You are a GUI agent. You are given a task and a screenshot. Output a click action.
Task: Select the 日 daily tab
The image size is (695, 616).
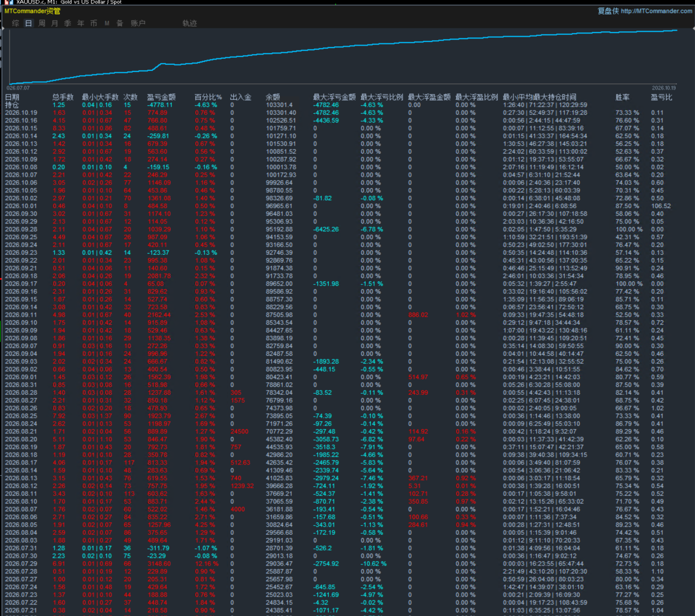28,23
